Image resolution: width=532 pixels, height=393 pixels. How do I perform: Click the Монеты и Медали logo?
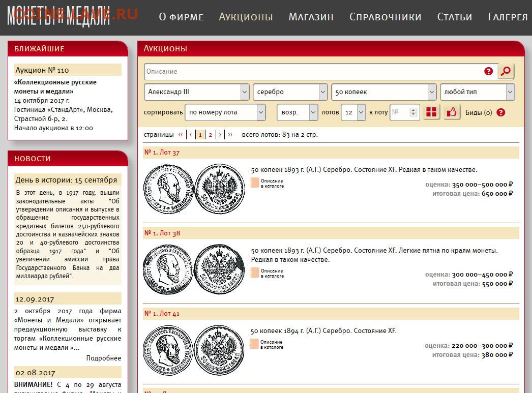(58, 16)
